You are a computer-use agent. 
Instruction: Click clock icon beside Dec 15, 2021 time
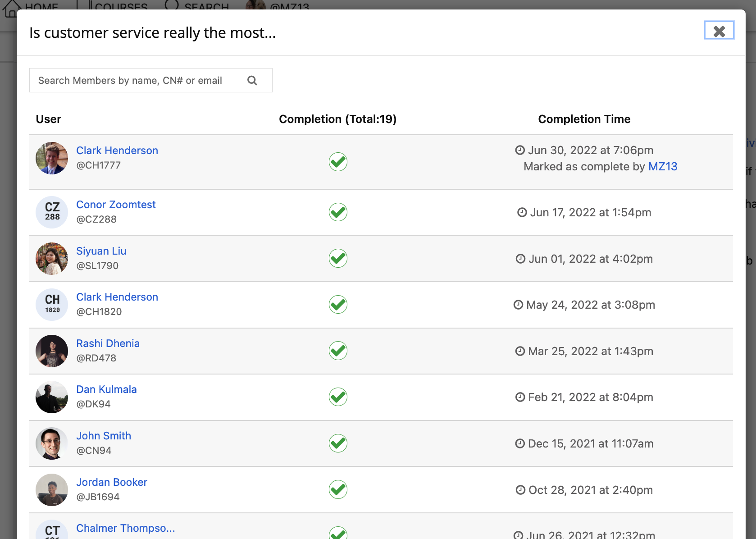click(x=520, y=443)
